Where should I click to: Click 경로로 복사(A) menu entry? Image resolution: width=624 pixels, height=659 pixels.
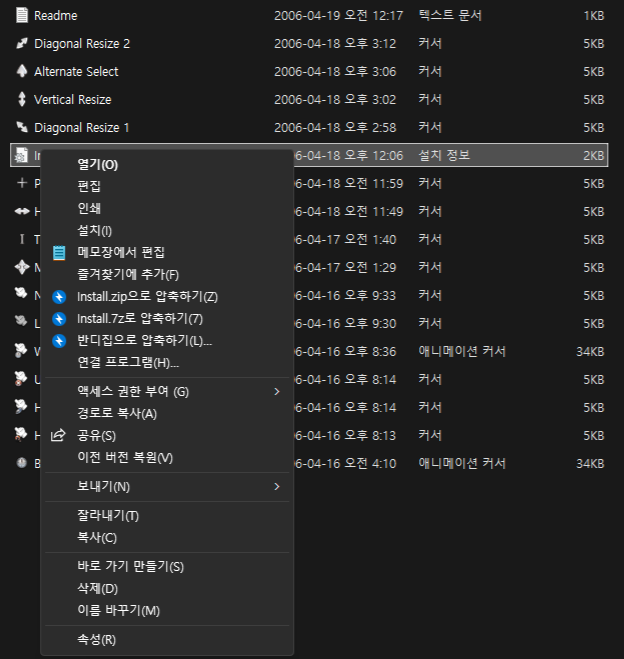(116, 413)
